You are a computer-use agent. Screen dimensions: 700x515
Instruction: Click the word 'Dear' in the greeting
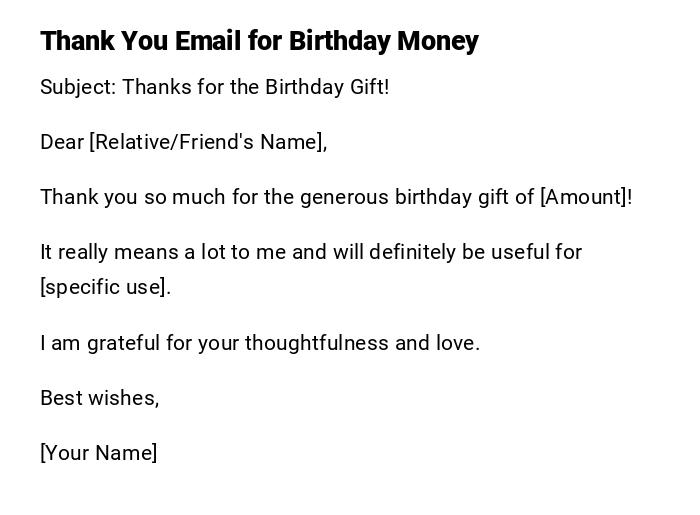pos(62,142)
